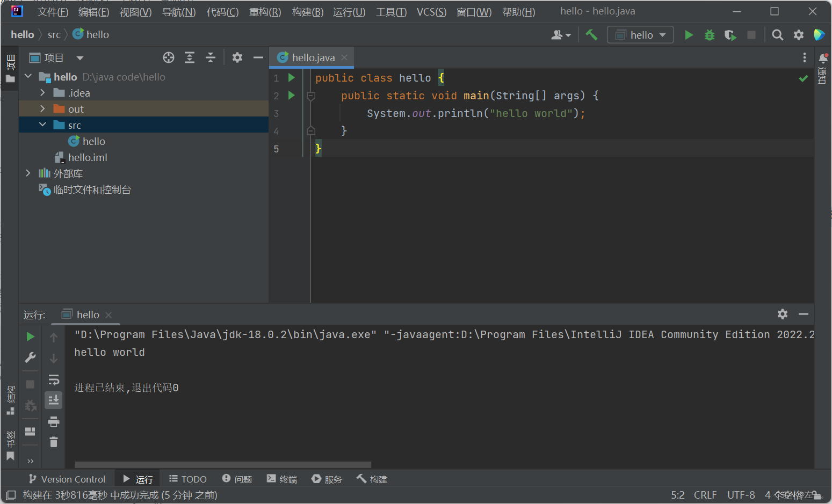Open the Version Control tool window
This screenshot has height=504, width=832.
(66, 478)
